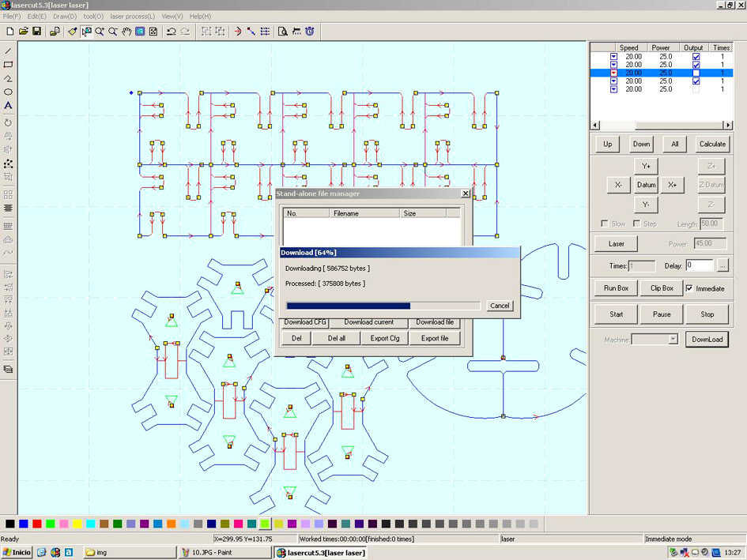
Task: Click the import file icon in top toolbar
Action: tap(55, 32)
